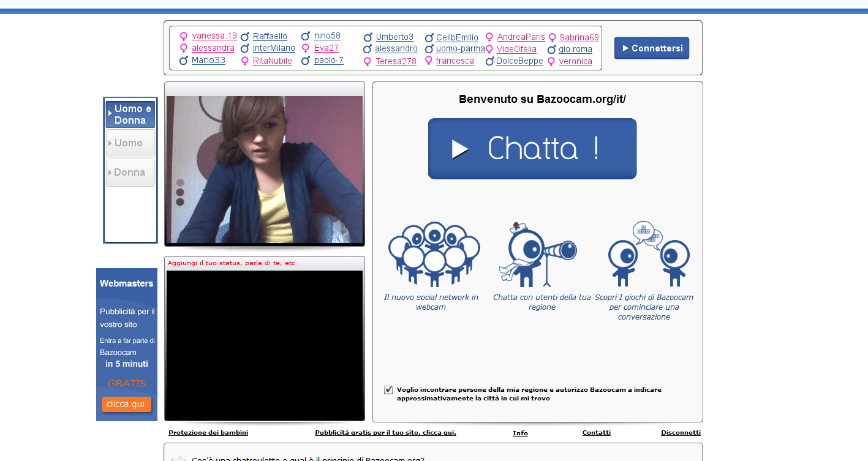Image resolution: width=868 pixels, height=461 pixels.
Task: Open 'Pubblicità gratis per il tuo sito' link
Action: pos(385,433)
